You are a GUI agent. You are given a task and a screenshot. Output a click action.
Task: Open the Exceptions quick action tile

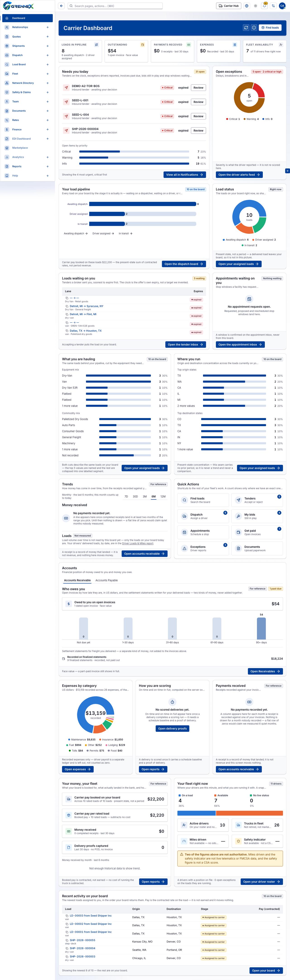click(x=203, y=548)
